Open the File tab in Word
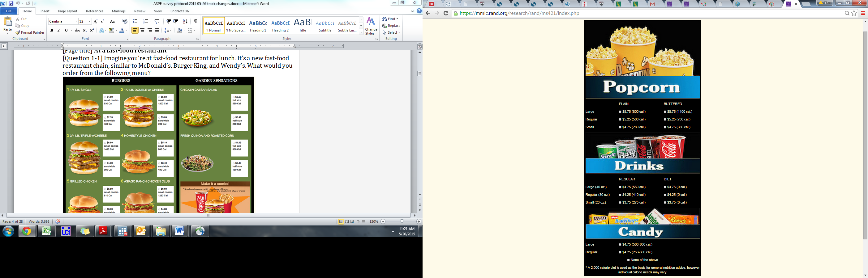The height and width of the screenshot is (278, 868). point(9,11)
